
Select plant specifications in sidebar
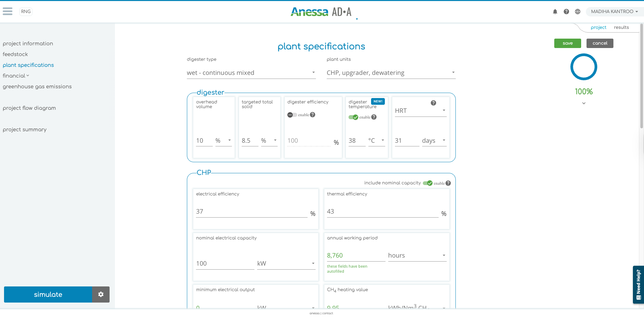coord(28,65)
